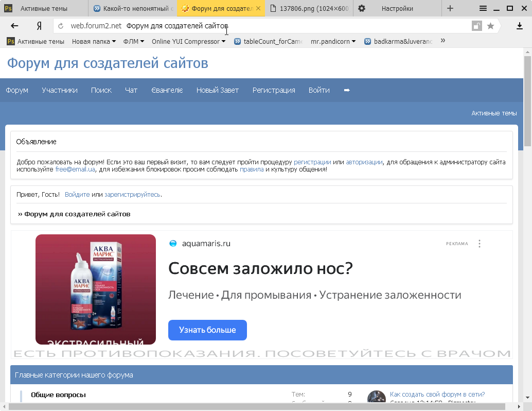Click the ad options three-dot icon

480,244
